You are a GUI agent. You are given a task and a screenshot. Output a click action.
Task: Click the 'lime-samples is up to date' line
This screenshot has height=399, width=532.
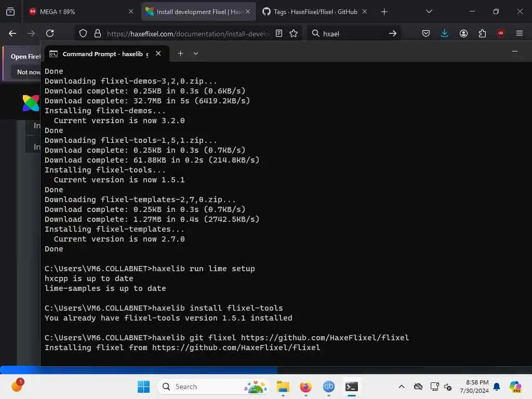tap(105, 288)
